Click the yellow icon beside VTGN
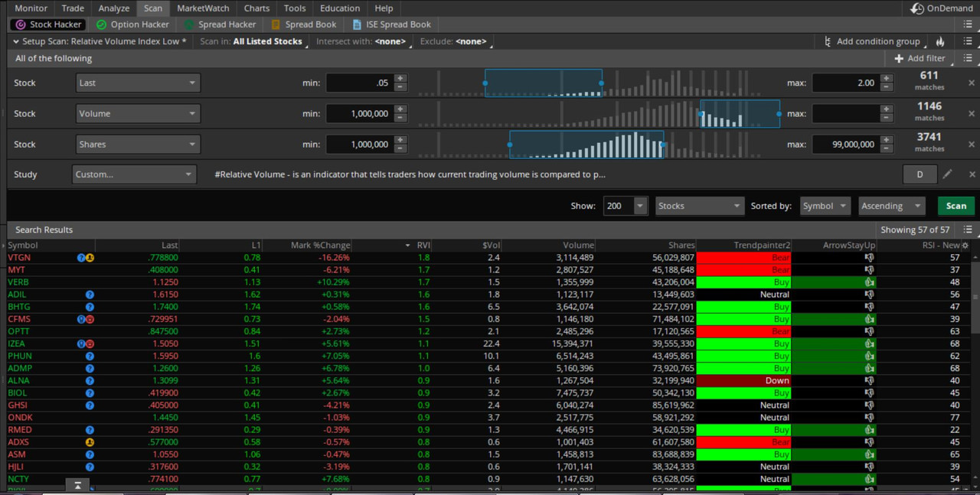 click(90, 258)
